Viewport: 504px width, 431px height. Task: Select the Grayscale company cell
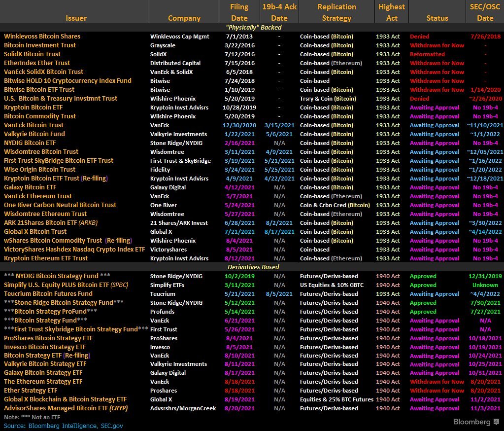coord(163,45)
